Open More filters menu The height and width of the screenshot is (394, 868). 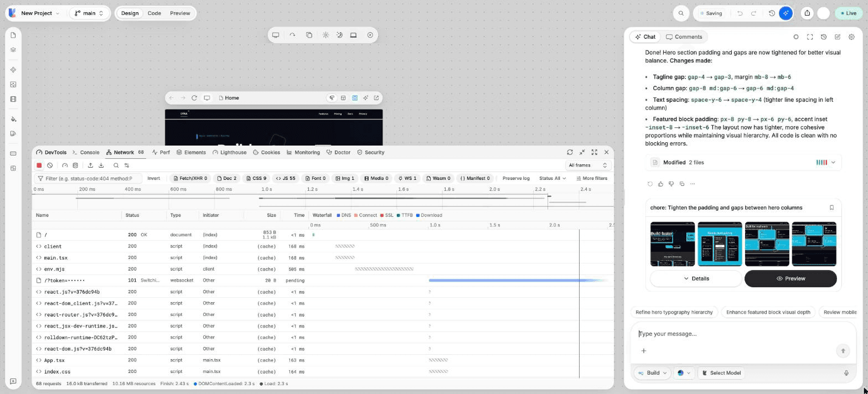592,178
